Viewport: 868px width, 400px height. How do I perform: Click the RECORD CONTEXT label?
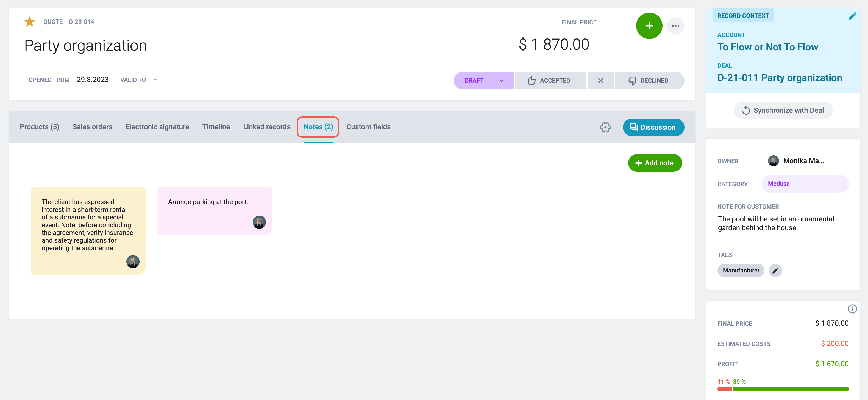(743, 16)
